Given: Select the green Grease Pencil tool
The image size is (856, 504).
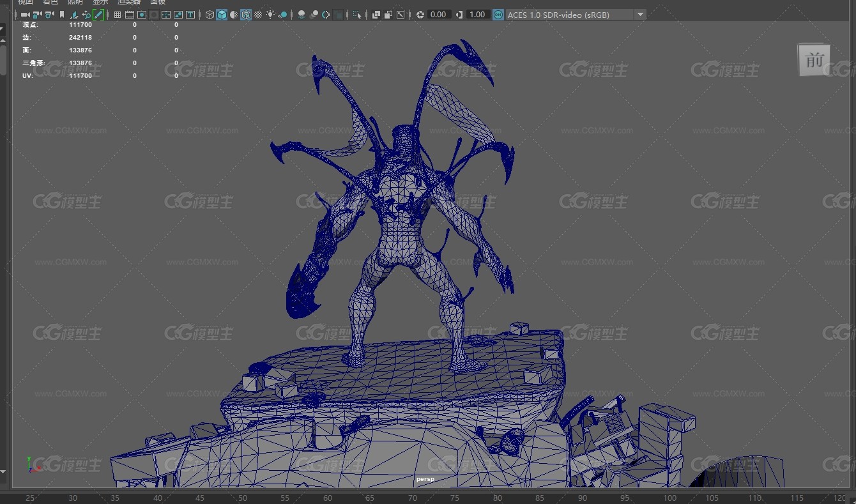Looking at the screenshot, I should pyautogui.click(x=98, y=15).
